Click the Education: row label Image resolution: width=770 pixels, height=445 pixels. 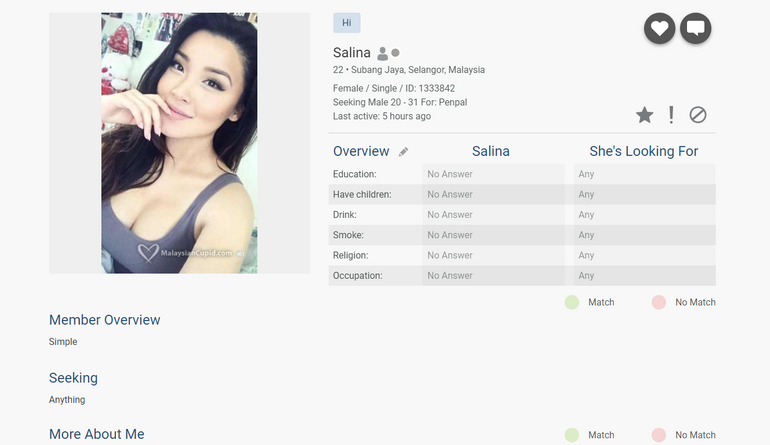pos(355,174)
